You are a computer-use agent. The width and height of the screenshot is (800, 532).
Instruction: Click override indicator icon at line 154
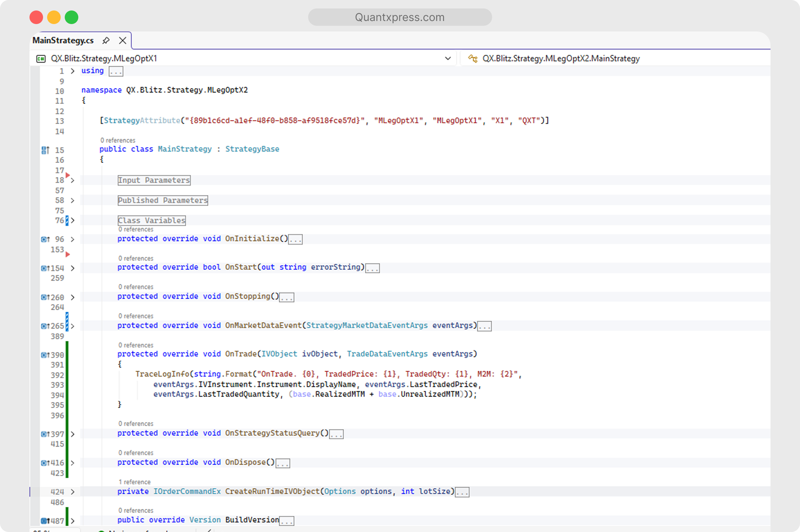coord(45,268)
